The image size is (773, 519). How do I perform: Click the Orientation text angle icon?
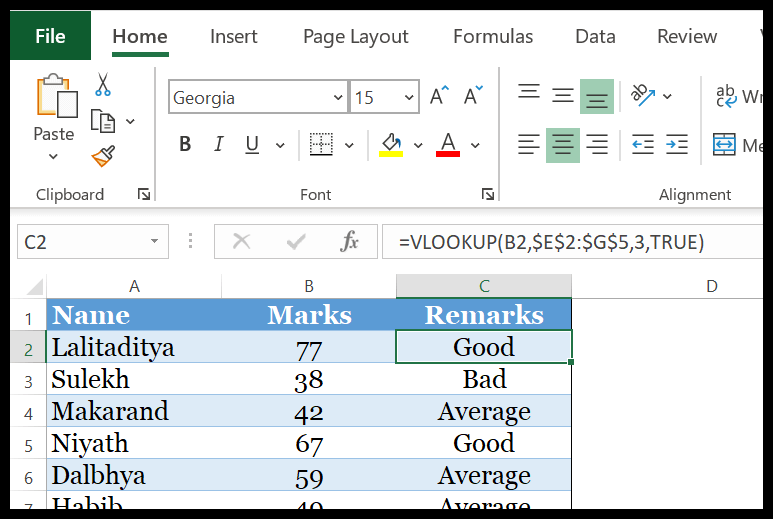coord(643,95)
